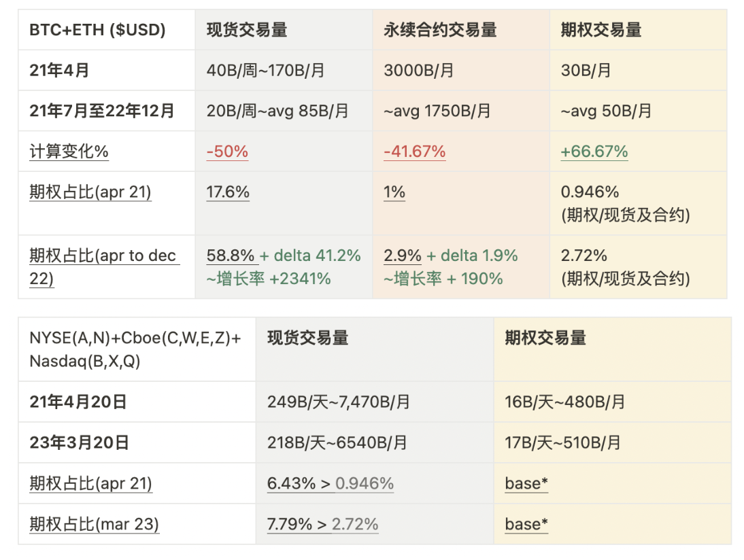Select the green +66.67% options change

[594, 152]
